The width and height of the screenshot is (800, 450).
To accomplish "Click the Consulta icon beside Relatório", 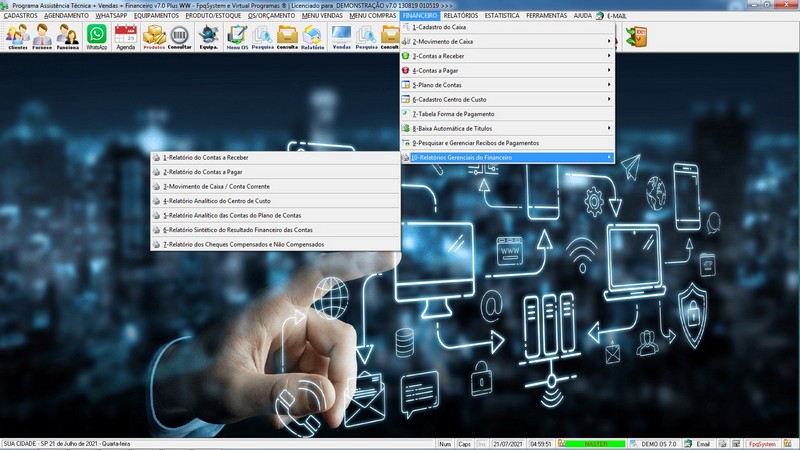I will (x=287, y=37).
